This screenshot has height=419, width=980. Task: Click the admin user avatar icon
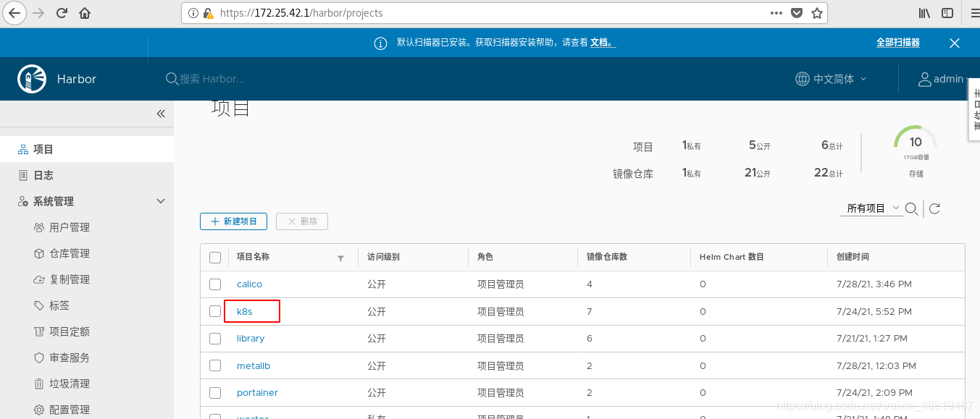(924, 79)
